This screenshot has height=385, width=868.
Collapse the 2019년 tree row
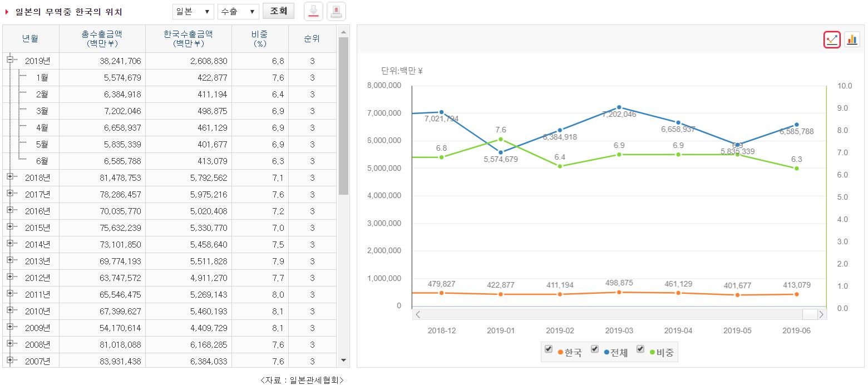10,60
